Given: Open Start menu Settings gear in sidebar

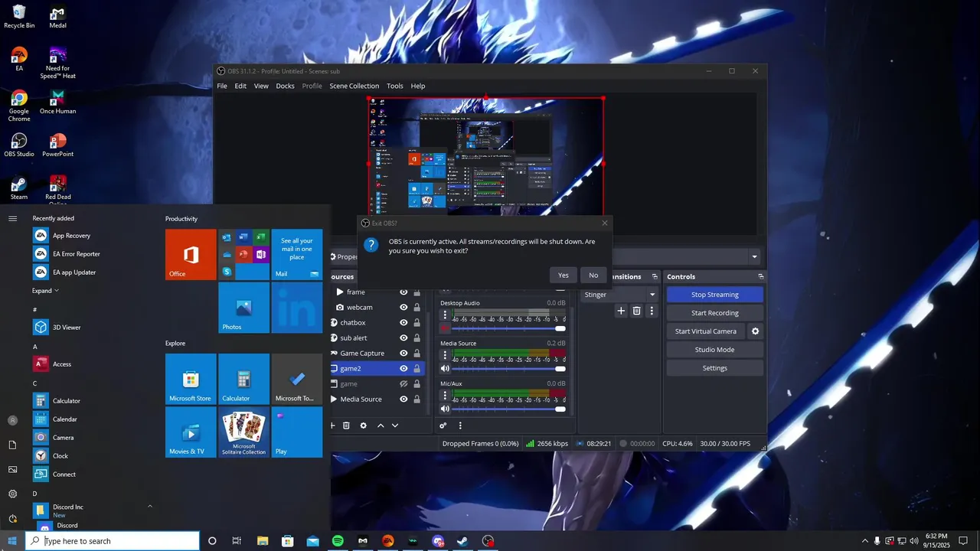Looking at the screenshot, I should [x=12, y=494].
